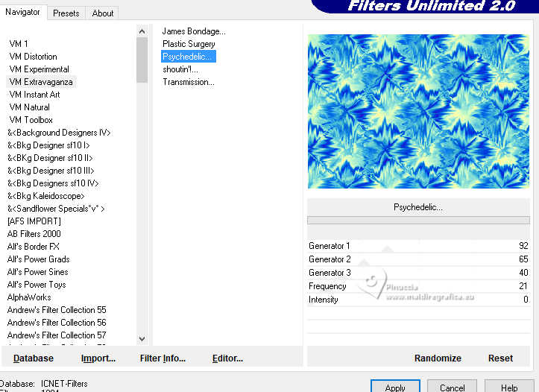Click the blue psychedelic preview image

[x=418, y=111]
